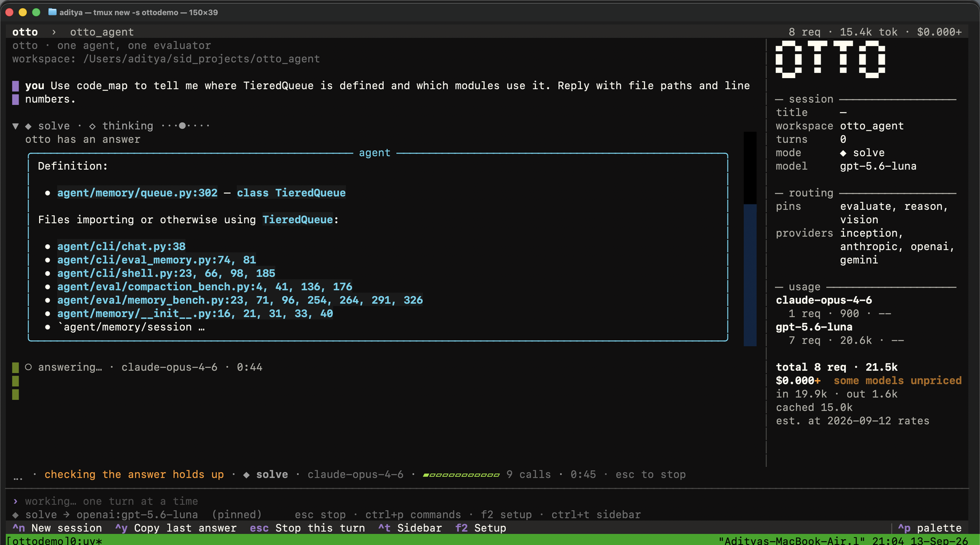The height and width of the screenshot is (545, 980).
Task: Open f2 Setup in the footer
Action: pos(481,528)
